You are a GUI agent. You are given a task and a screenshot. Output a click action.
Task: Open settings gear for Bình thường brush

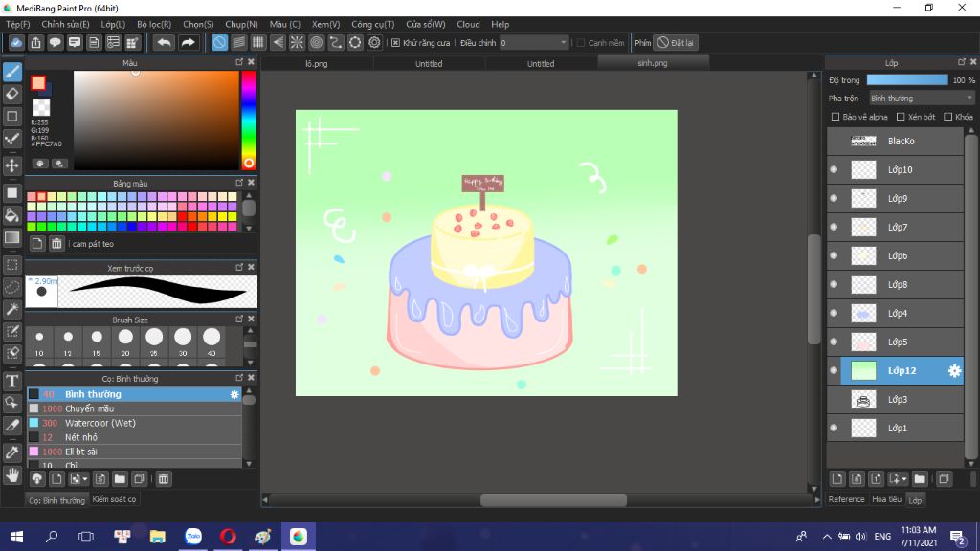pyautogui.click(x=234, y=394)
